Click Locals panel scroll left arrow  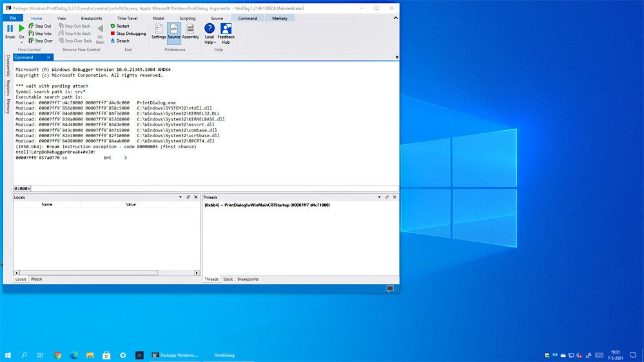[x=16, y=272]
